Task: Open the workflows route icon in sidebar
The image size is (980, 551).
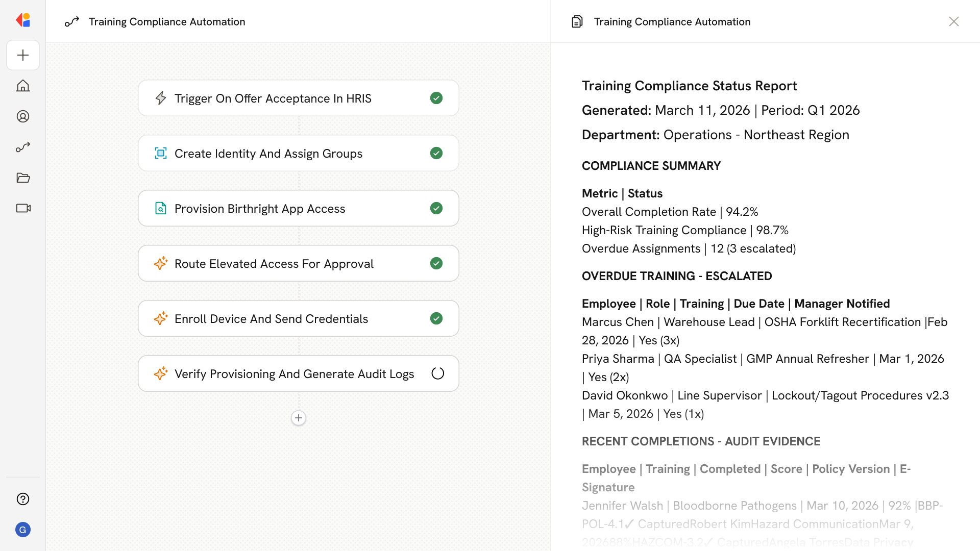Action: click(23, 147)
